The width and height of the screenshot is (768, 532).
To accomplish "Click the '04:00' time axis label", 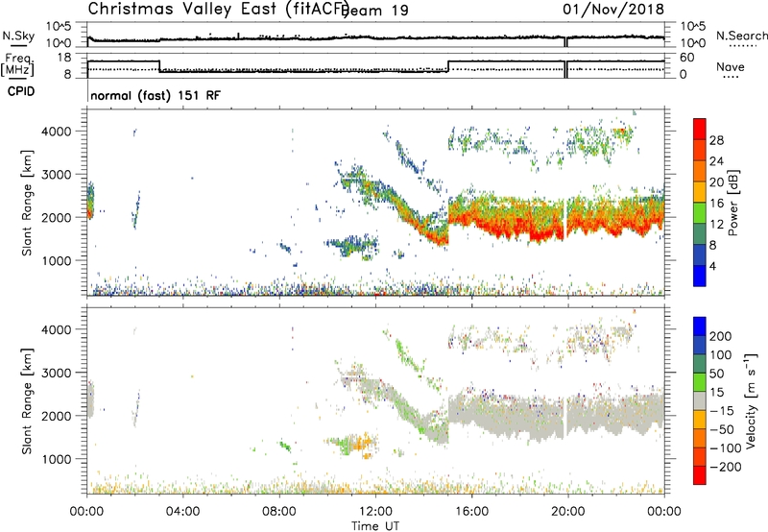I will (x=183, y=512).
